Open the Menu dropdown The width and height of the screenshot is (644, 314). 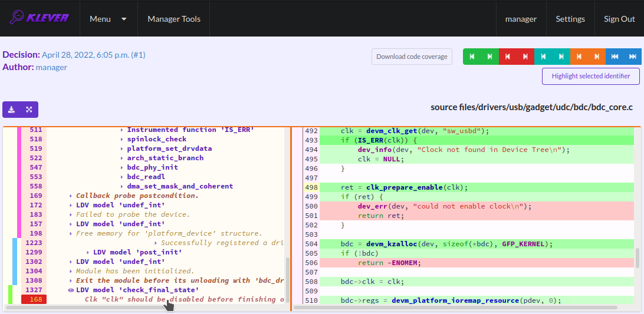(x=108, y=19)
